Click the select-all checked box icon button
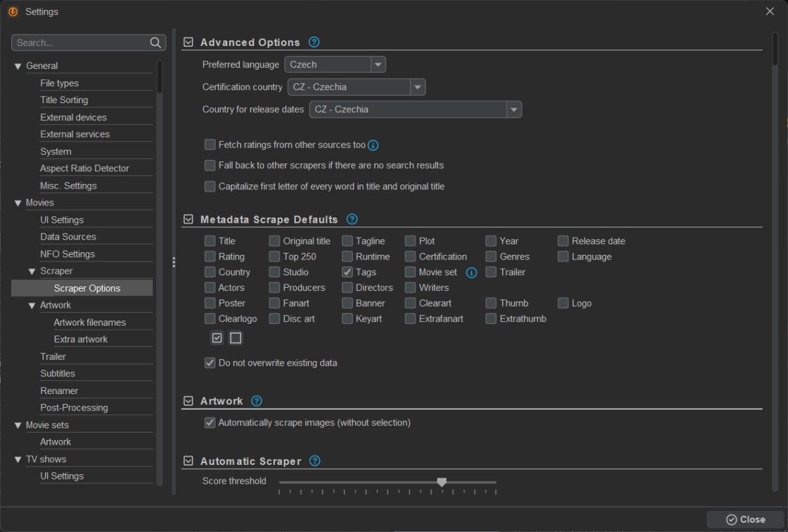788x532 pixels. (x=217, y=338)
